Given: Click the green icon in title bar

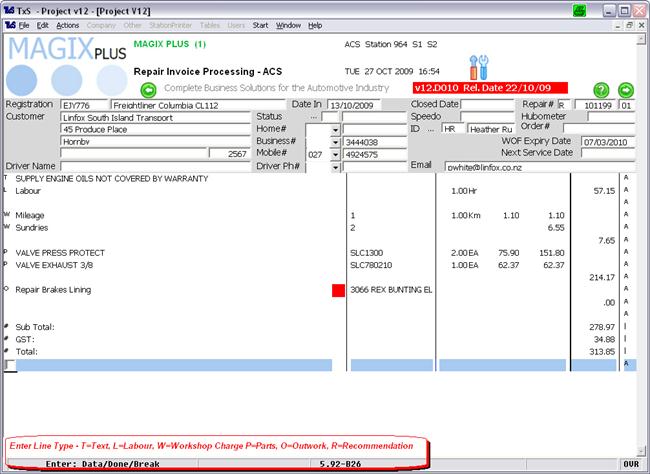Looking at the screenshot, I should pyautogui.click(x=580, y=9).
